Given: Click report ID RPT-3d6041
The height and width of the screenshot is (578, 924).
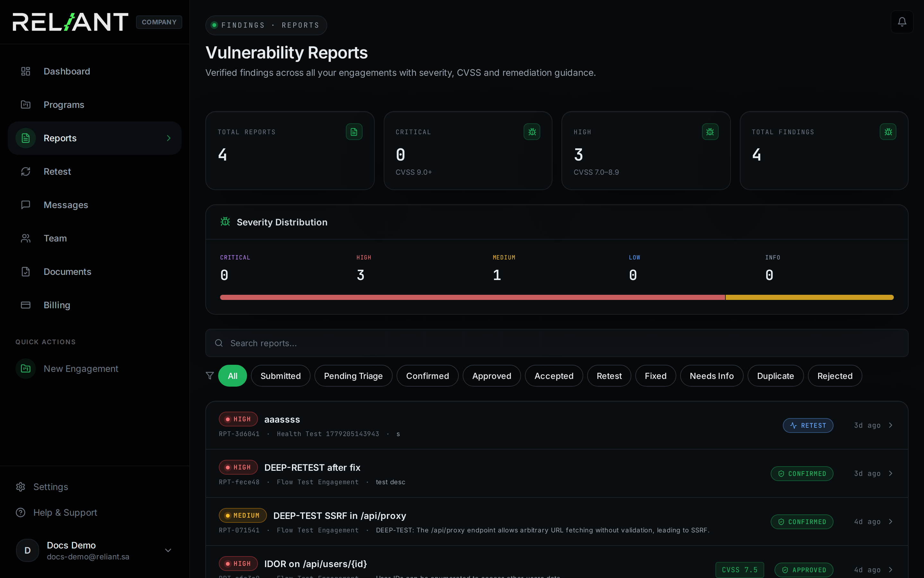Looking at the screenshot, I should coord(239,434).
